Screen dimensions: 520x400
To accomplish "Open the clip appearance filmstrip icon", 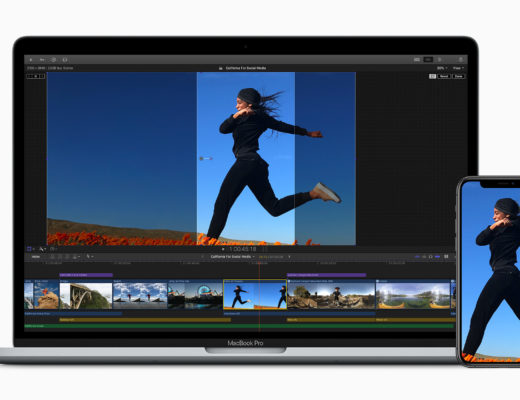I will [x=446, y=257].
